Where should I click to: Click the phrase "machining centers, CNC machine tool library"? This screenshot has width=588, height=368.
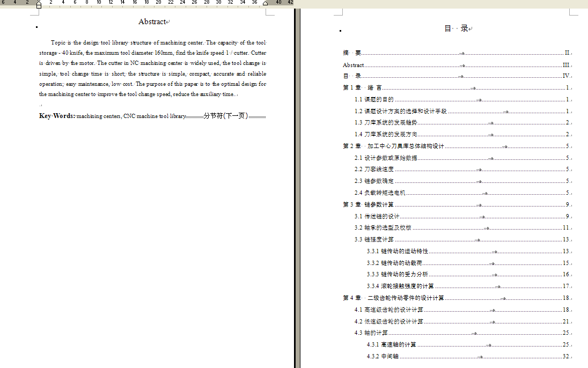click(x=131, y=116)
